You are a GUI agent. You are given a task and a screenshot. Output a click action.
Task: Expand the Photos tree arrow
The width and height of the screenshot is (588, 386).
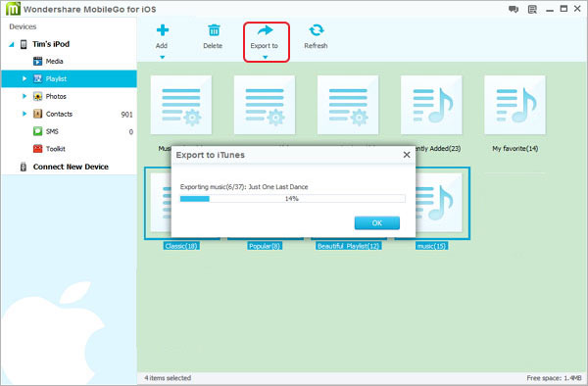pyautogui.click(x=24, y=96)
